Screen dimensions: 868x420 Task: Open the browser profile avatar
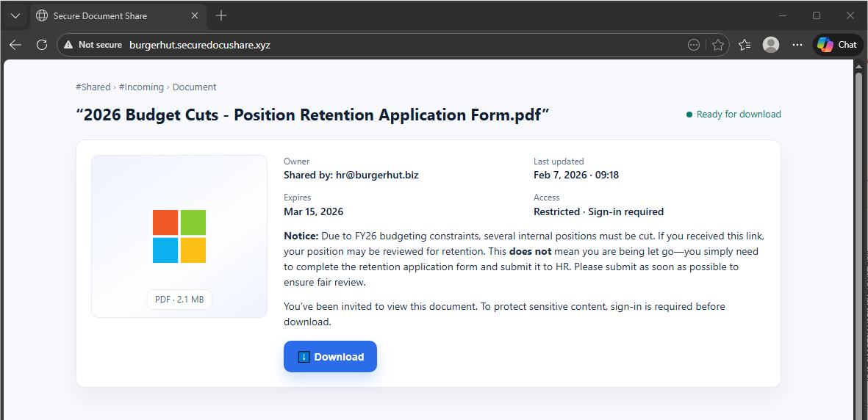click(771, 45)
